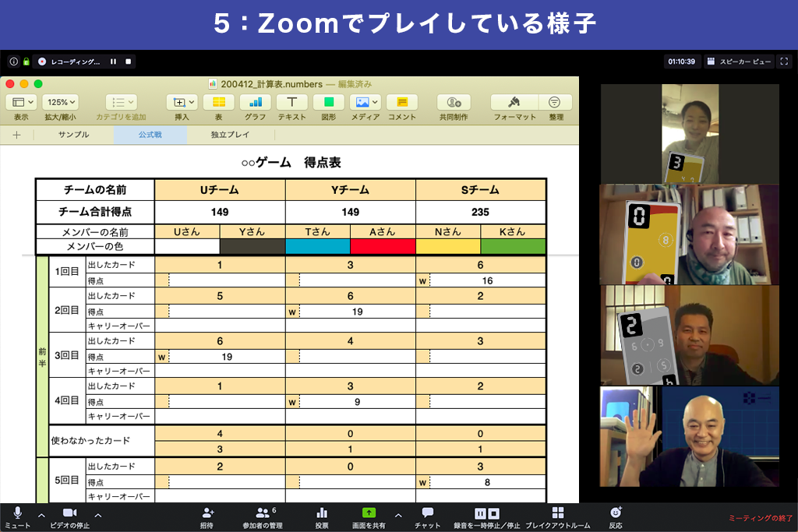Select the 公式戦 sheet tab
Image resolution: width=798 pixels, height=532 pixels.
pos(150,135)
